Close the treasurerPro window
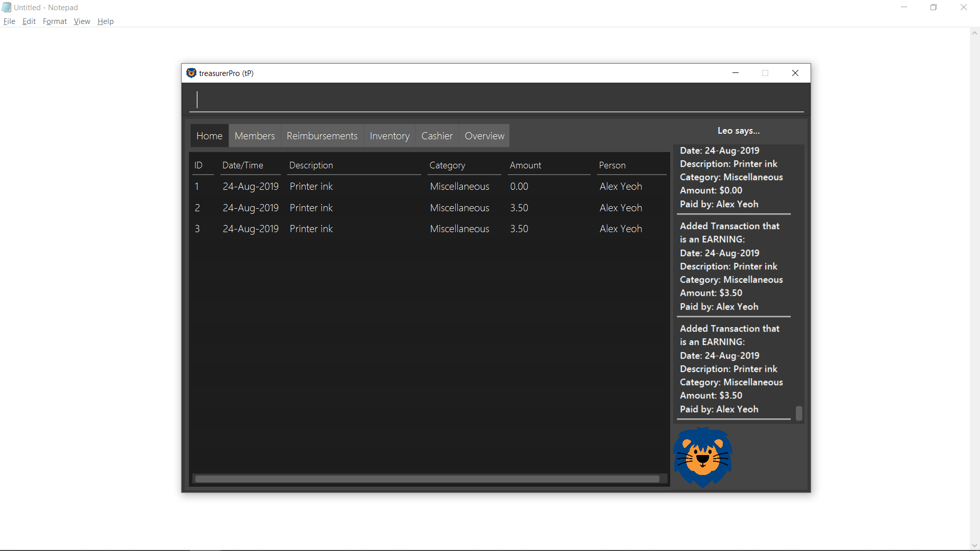The height and width of the screenshot is (551, 980). click(x=795, y=73)
